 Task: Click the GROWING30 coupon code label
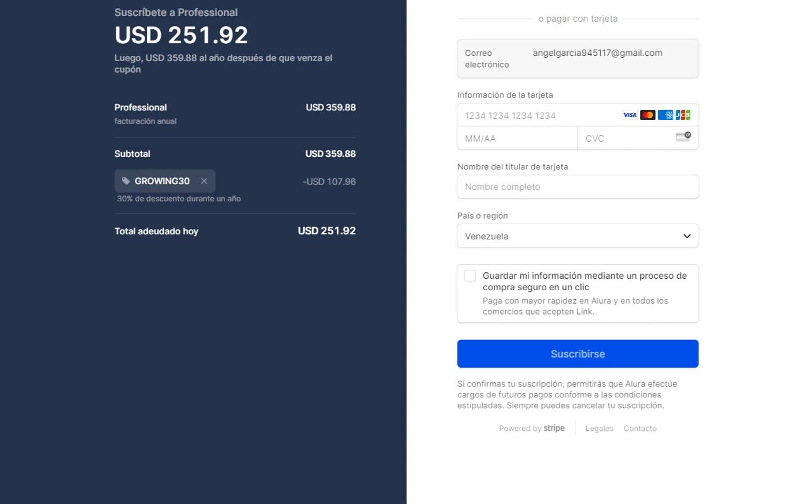pos(162,181)
